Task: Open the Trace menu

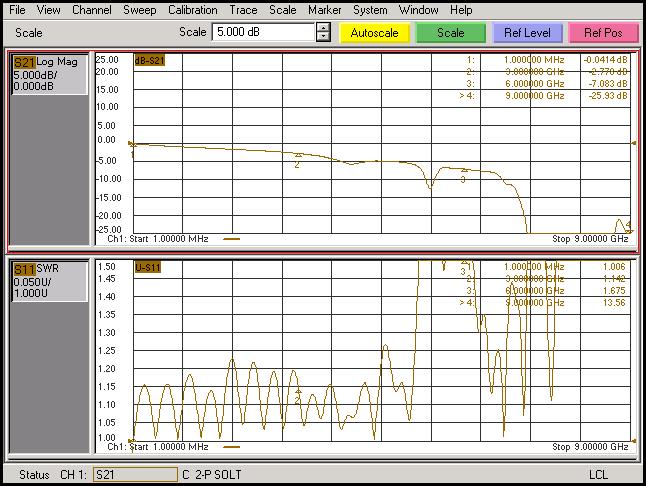Action: [243, 10]
